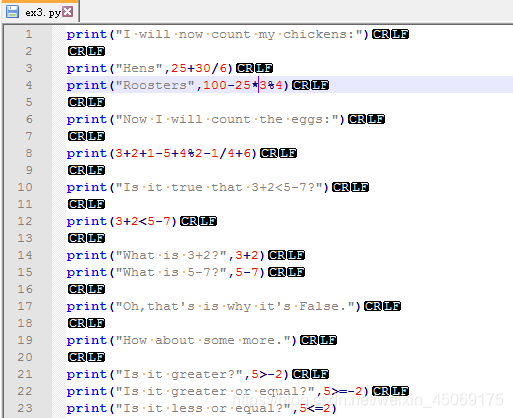Click the CR LF marker on empty line 9
The image size is (513, 418).
click(86, 170)
